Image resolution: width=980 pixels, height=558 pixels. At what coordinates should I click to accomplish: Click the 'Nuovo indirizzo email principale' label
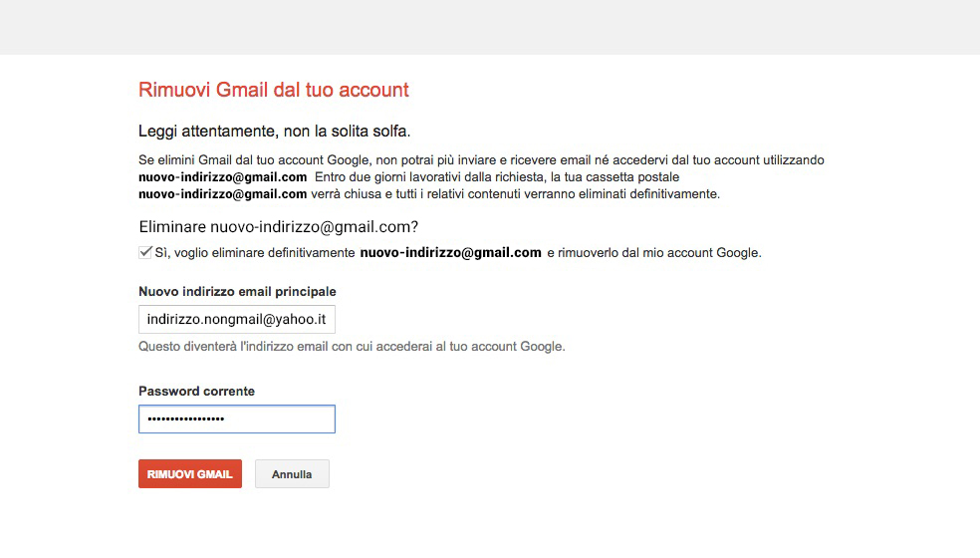point(237,292)
